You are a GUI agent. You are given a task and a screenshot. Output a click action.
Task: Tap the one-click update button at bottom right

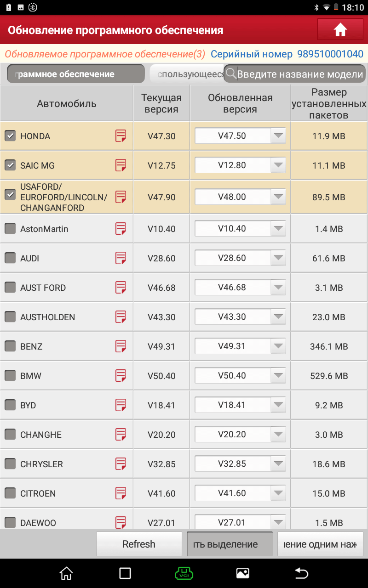point(320,544)
